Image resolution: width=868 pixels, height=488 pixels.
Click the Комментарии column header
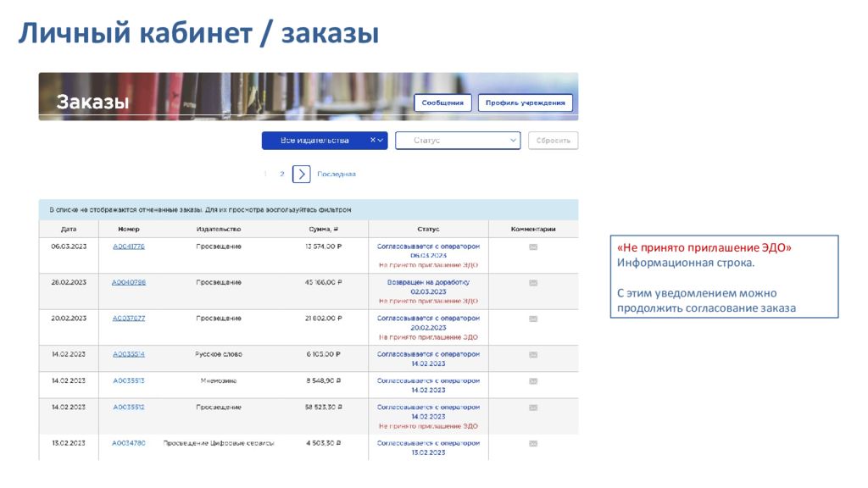[x=533, y=229]
